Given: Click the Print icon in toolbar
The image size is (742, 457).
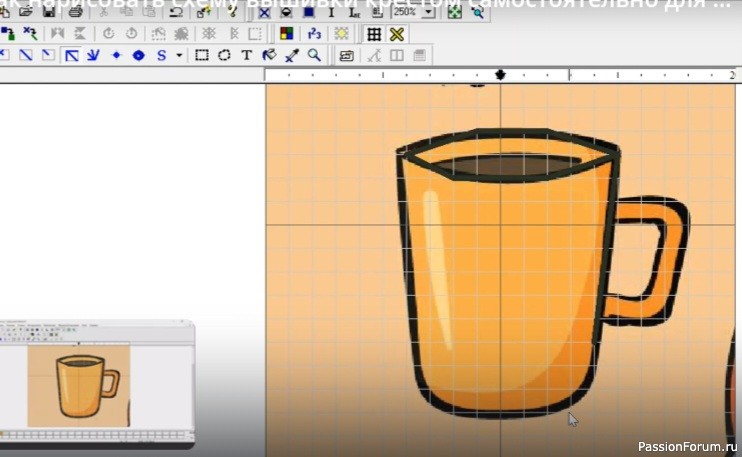Looking at the screenshot, I should point(75,13).
